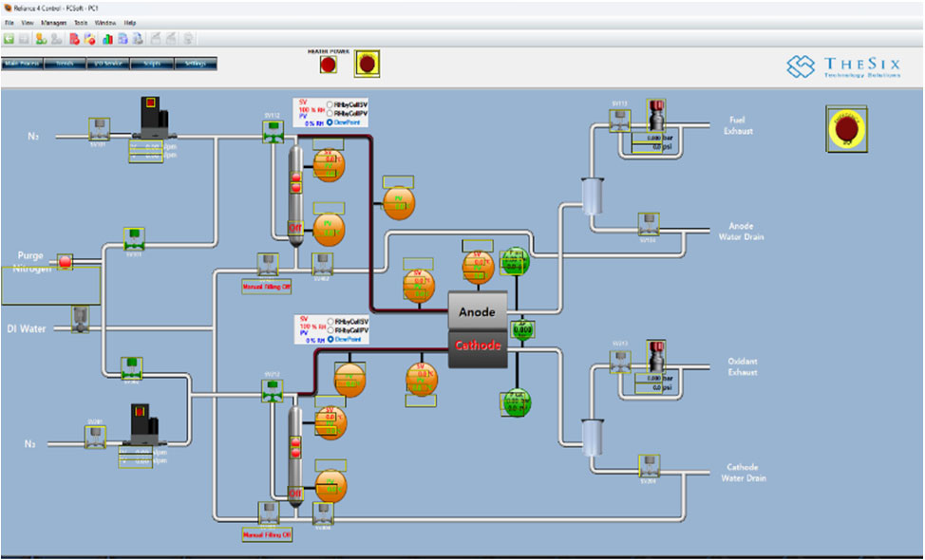Open the View menu
The image size is (925, 560).
pyautogui.click(x=28, y=23)
